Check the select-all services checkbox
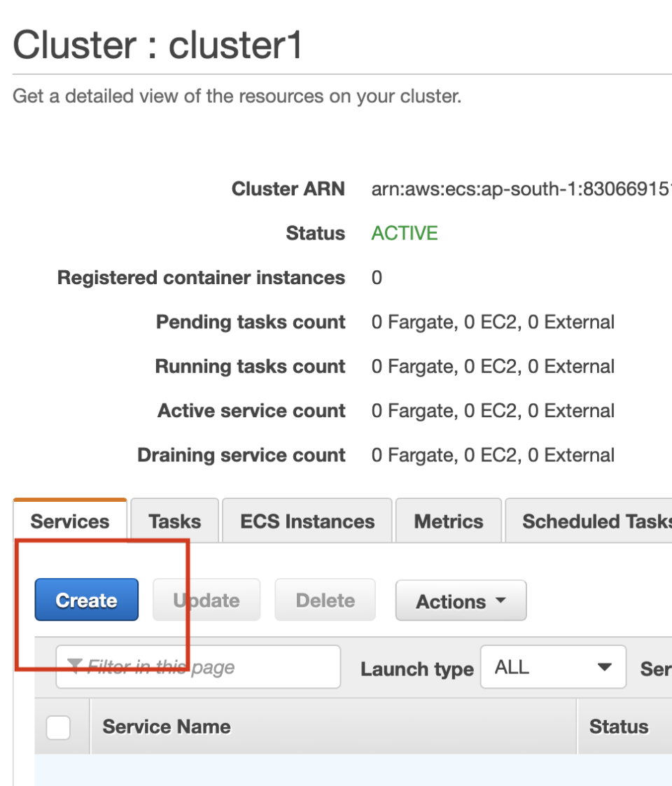Image resolution: width=672 pixels, height=786 pixels. [x=59, y=727]
